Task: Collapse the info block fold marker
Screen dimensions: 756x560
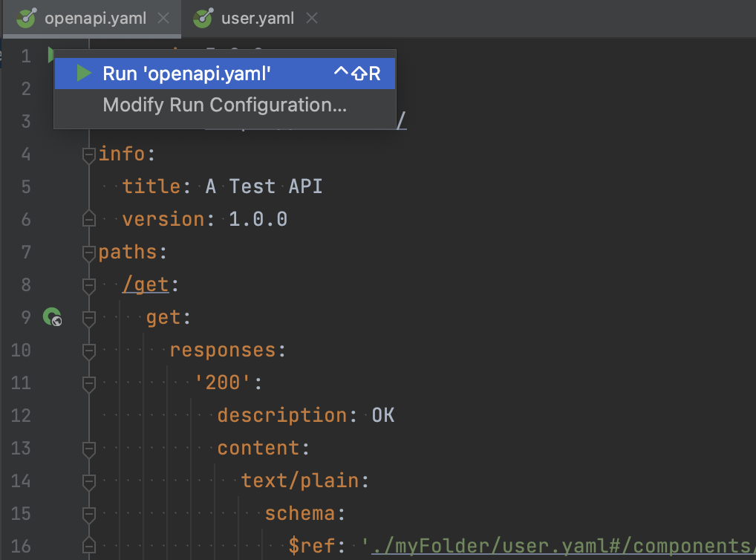Action: coord(88,155)
